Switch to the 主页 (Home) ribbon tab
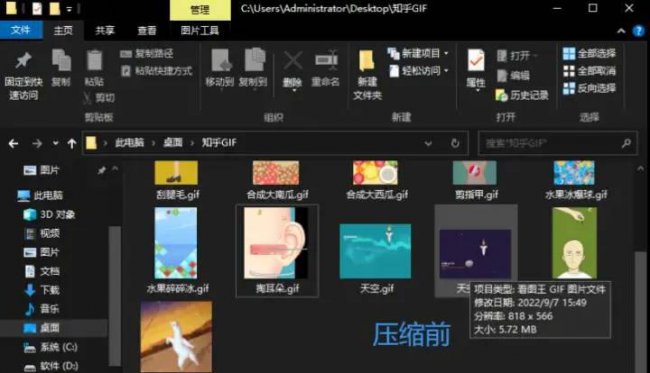 pyautogui.click(x=63, y=30)
